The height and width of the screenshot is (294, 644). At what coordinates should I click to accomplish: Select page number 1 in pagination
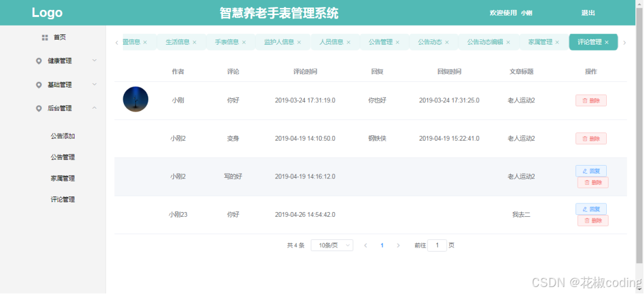[x=382, y=246]
